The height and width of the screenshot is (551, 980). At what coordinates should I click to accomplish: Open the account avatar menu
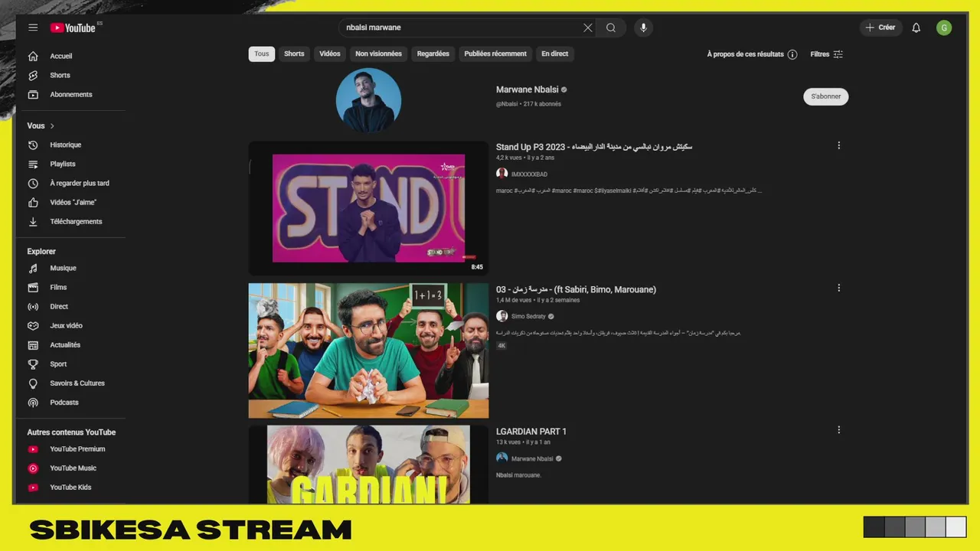944,28
